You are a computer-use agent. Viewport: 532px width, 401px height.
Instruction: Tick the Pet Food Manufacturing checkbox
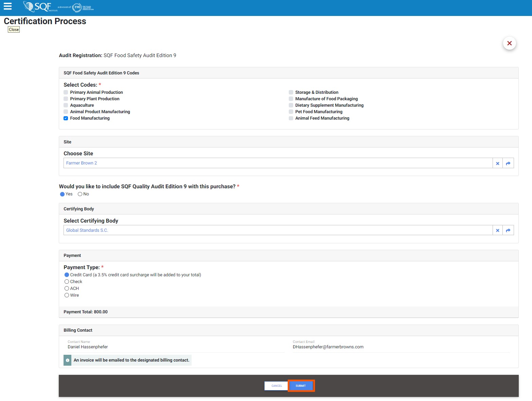click(291, 112)
